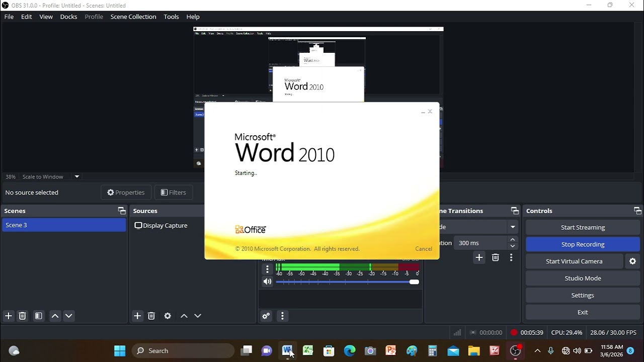Open Microsoft Edge from the taskbar
The height and width of the screenshot is (362, 644).
tap(350, 351)
